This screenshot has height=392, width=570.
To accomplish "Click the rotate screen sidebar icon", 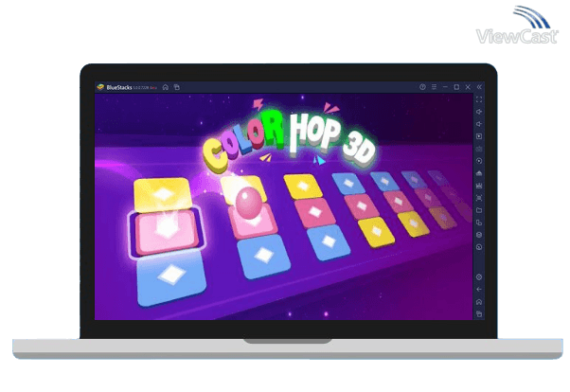I will pos(479,223).
